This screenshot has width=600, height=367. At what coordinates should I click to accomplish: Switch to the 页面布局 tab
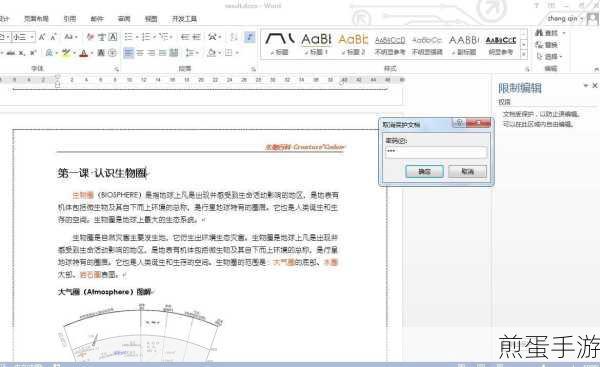(36, 18)
